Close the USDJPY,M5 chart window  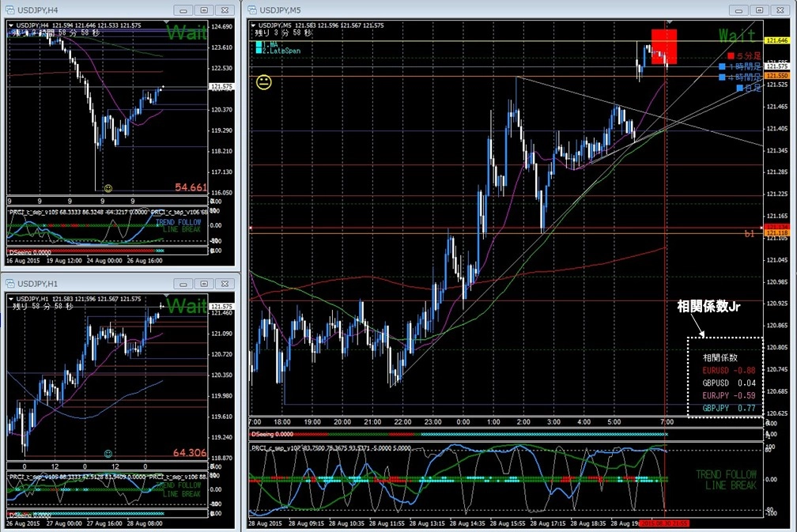tap(780, 10)
